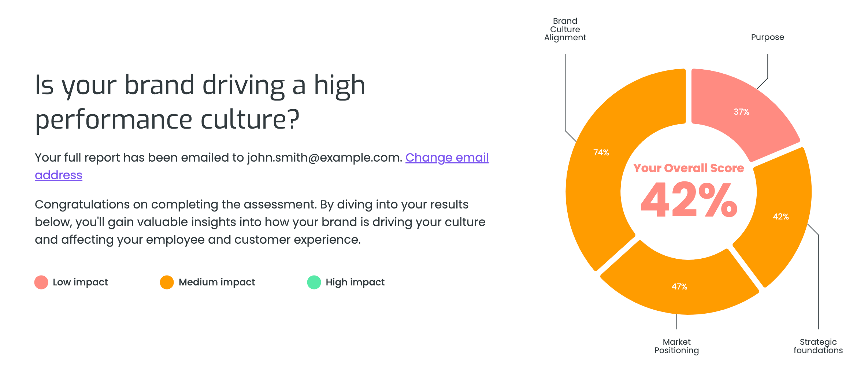Click the Congratulations paragraph text
Image resolution: width=868 pixels, height=373 pixels.
260,222
